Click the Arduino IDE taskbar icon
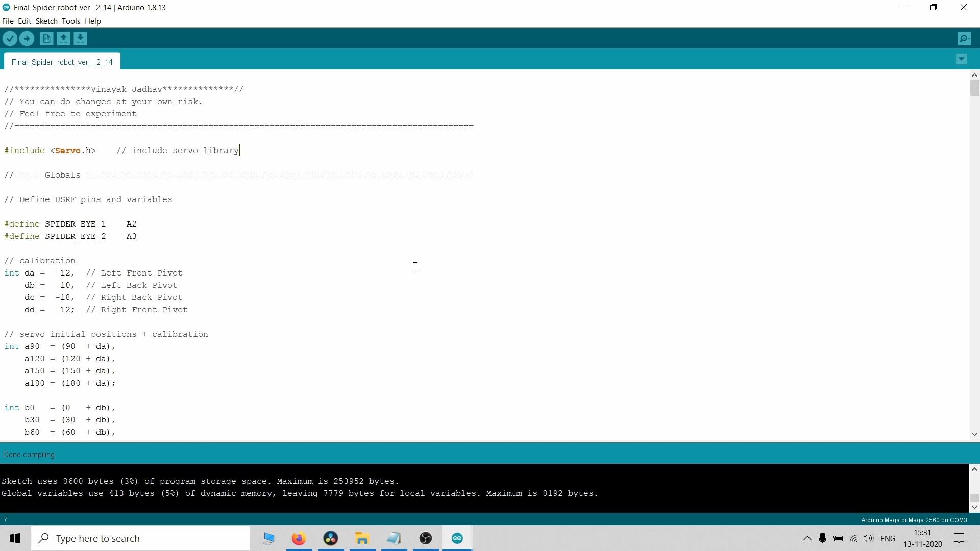Screen dimensions: 980x551 457,538
